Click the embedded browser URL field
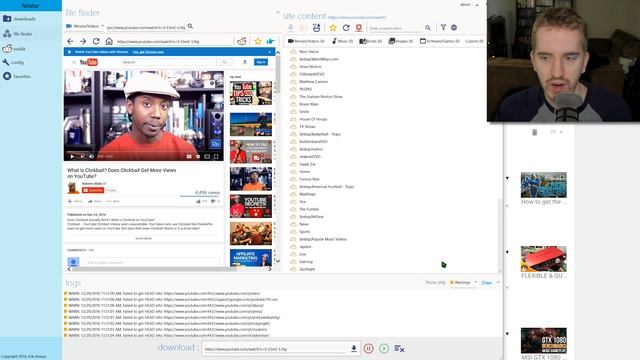This screenshot has height=360, width=640. pos(174,41)
